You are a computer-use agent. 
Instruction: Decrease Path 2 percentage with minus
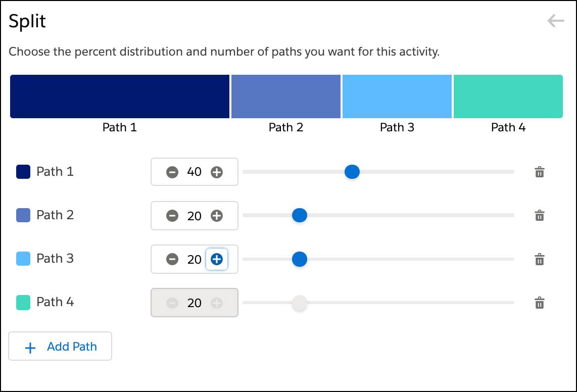click(x=172, y=216)
